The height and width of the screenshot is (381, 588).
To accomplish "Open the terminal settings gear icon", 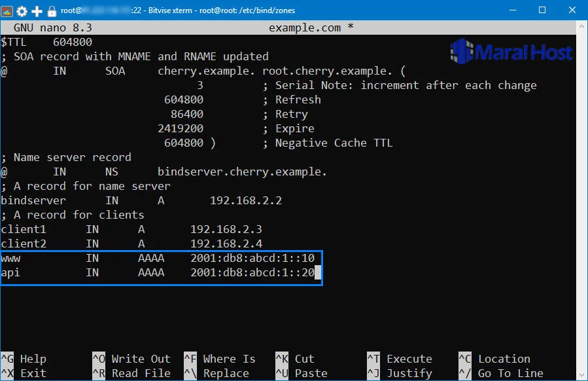I will [x=21, y=10].
